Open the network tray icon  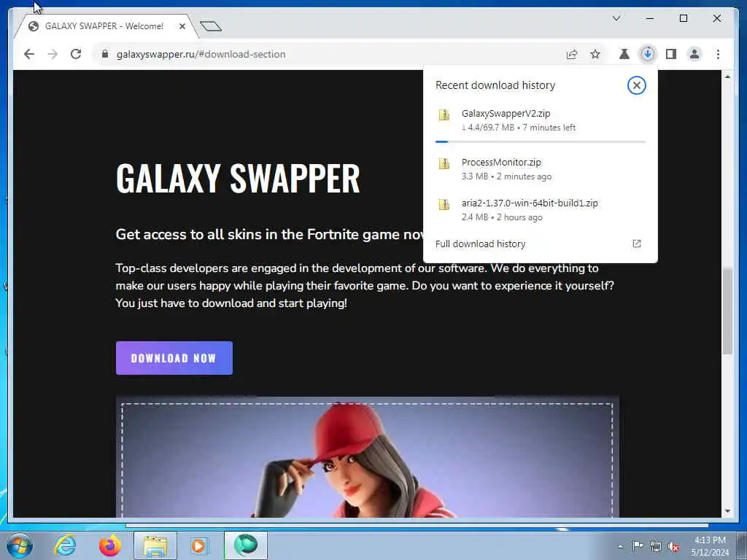pyautogui.click(x=656, y=546)
